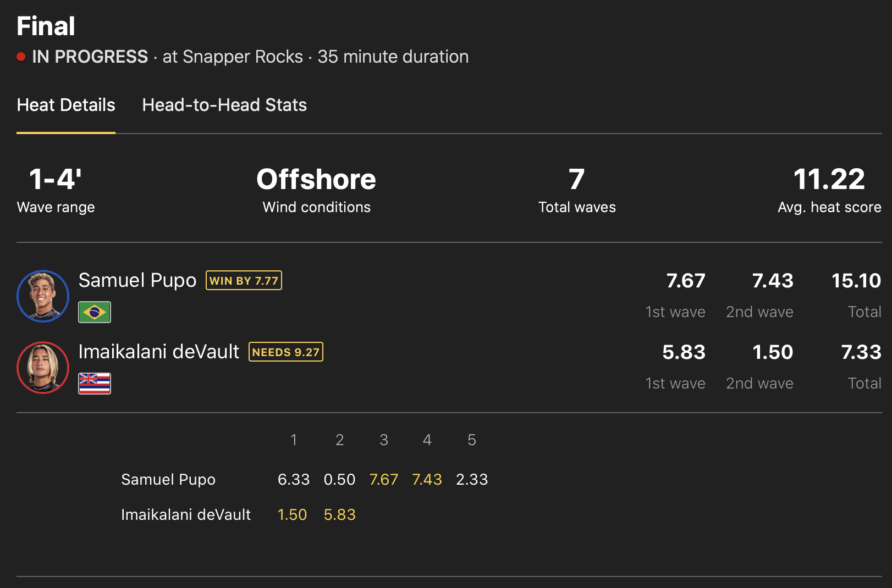892x588 pixels.
Task: Click Pupo's highlighted 7.67 wave score
Action: click(383, 480)
